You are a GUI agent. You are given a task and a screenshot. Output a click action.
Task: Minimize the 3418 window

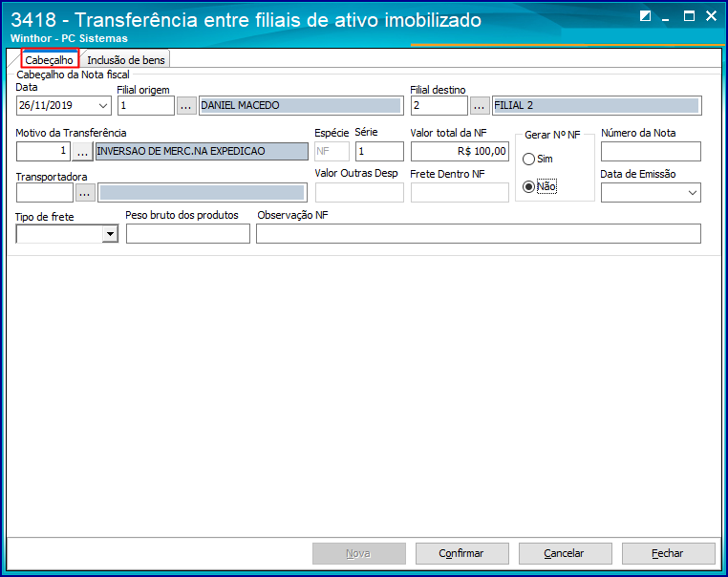(x=666, y=19)
